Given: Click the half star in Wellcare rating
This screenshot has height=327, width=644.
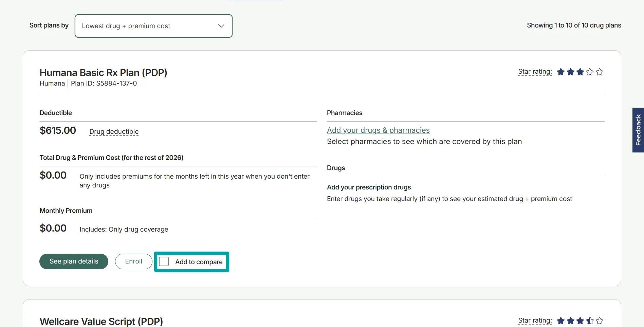Looking at the screenshot, I should click(590, 321).
